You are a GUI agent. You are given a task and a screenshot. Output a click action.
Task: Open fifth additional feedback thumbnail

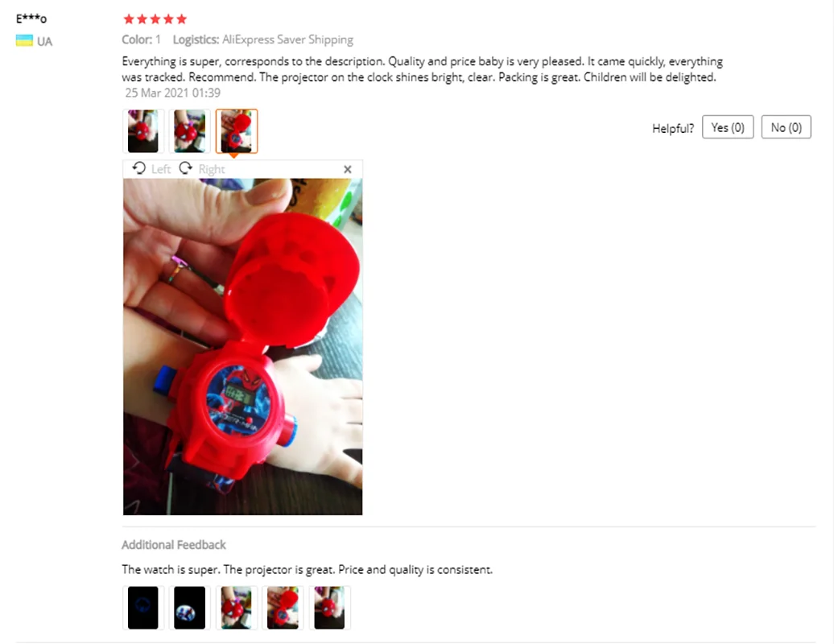point(329,607)
